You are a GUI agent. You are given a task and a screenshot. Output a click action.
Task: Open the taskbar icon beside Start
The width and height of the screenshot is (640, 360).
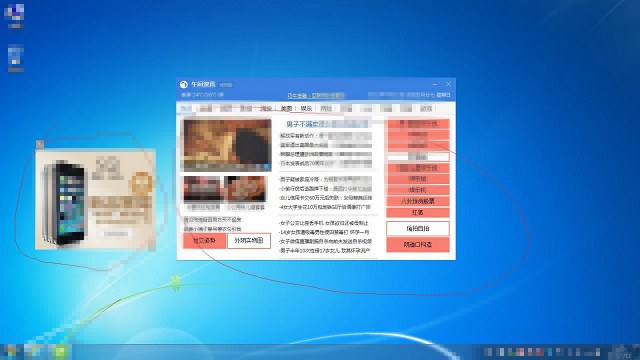click(33, 352)
